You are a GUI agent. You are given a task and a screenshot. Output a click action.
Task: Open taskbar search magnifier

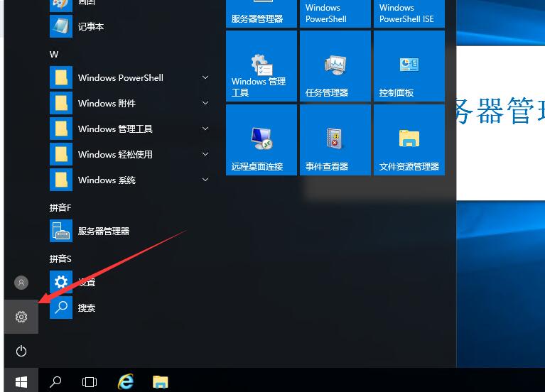point(55,382)
